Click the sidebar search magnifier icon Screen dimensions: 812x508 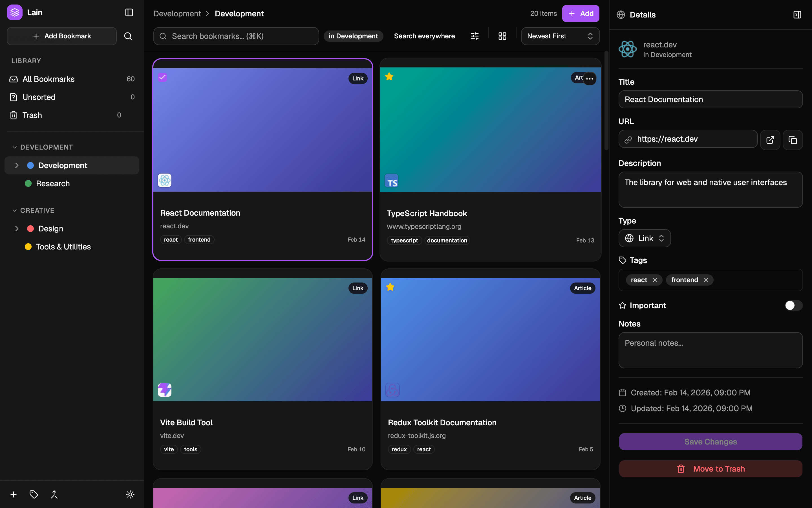[128, 36]
